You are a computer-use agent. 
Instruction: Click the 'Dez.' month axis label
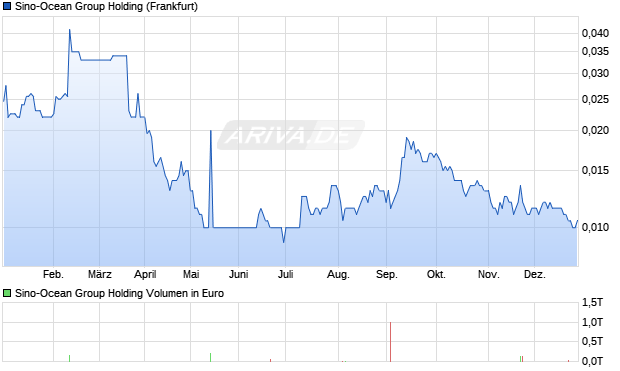(x=535, y=274)
